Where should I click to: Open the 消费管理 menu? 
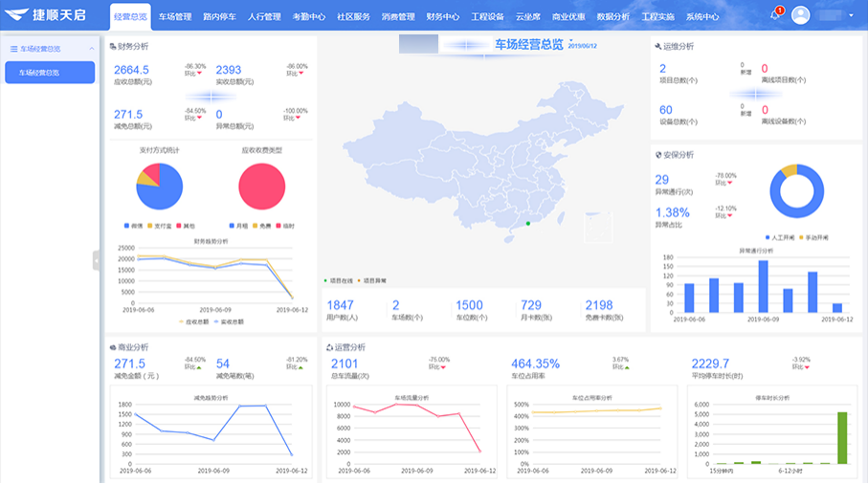click(398, 16)
